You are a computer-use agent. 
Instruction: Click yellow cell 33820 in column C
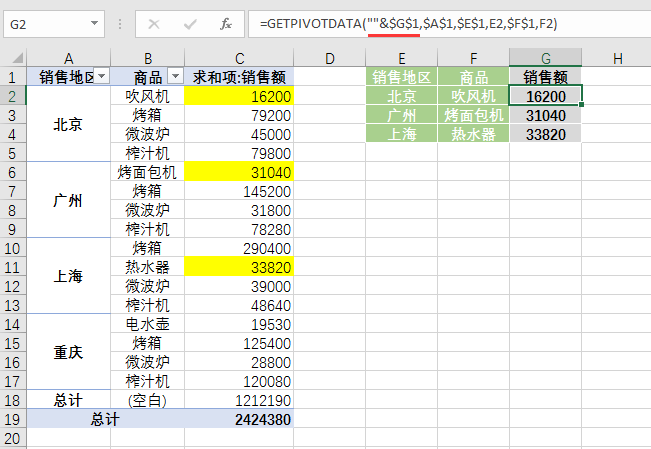coord(239,267)
